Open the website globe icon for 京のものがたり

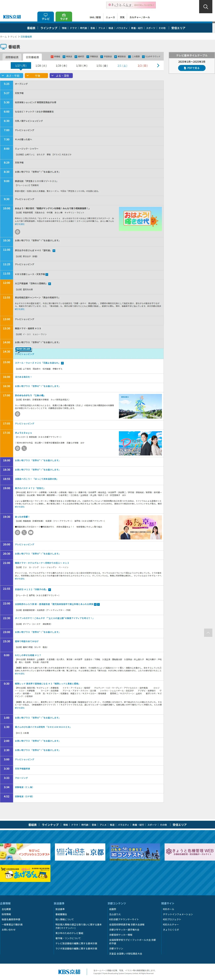coord(18,414)
